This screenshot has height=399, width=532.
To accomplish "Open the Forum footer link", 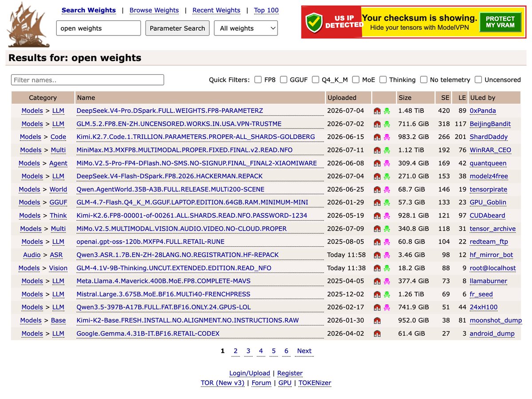I will (x=262, y=383).
